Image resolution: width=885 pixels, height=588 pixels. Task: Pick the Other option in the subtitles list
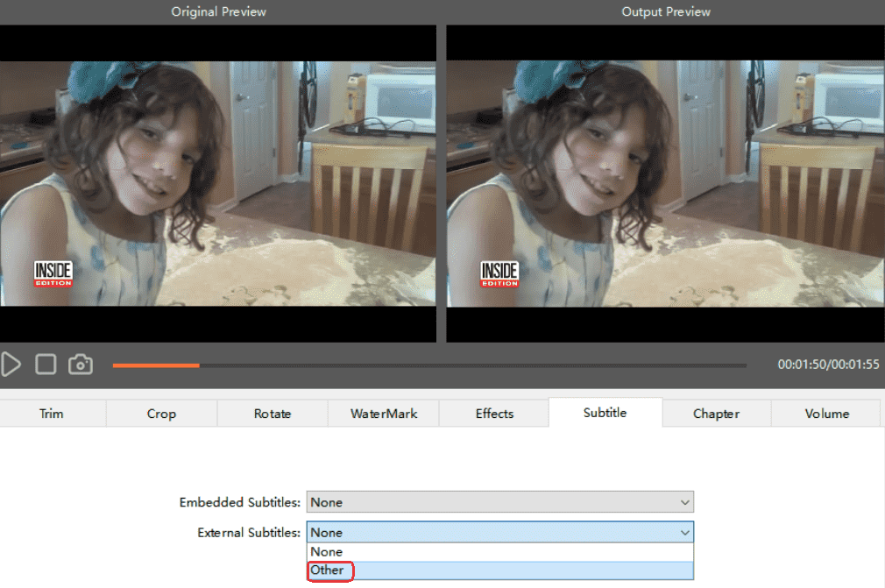[499, 570]
